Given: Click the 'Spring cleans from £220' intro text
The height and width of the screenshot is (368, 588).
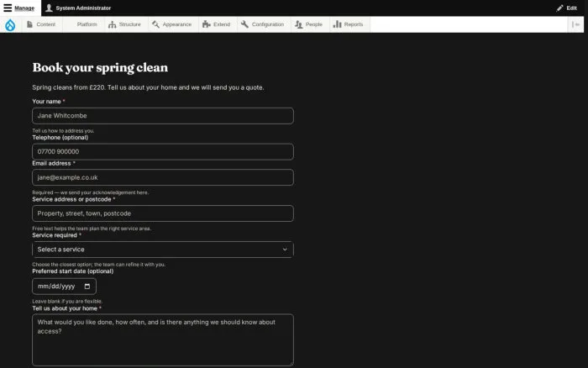Looking at the screenshot, I should click(148, 87).
